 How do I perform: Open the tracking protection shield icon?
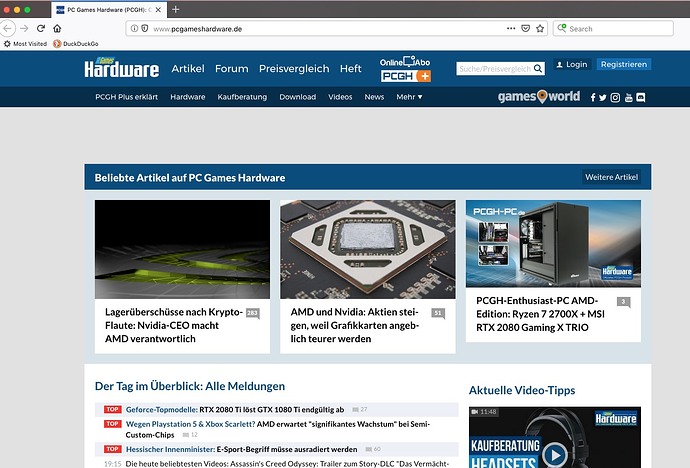point(144,29)
